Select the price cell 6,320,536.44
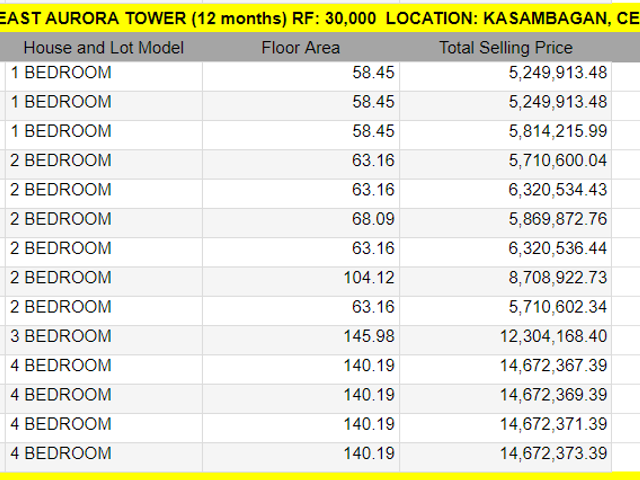Image resolution: width=640 pixels, height=480 pixels. pyautogui.click(x=505, y=253)
